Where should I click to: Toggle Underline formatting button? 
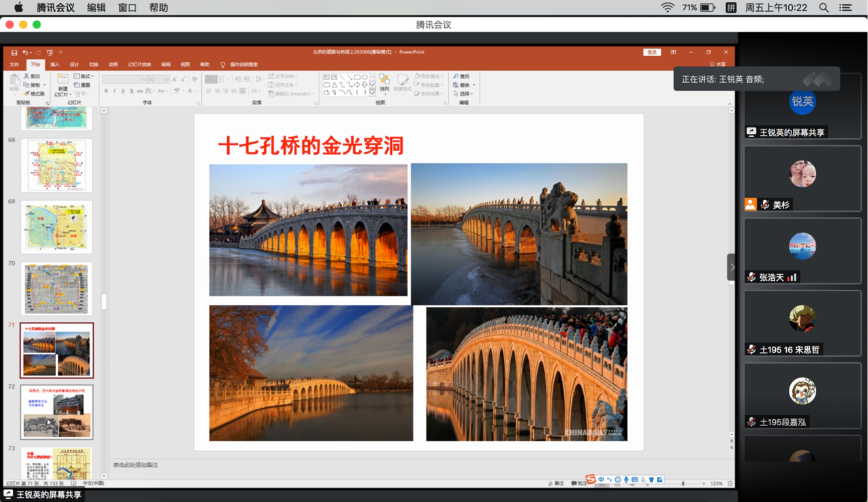pyautogui.click(x=123, y=91)
